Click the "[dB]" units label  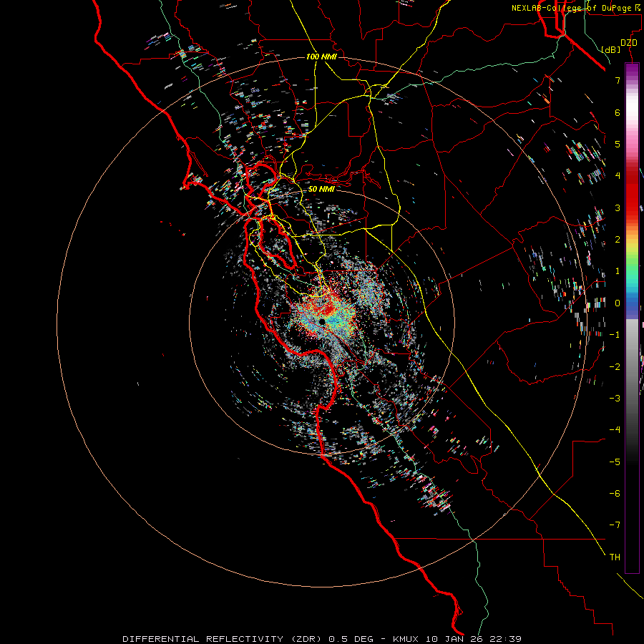pos(611,49)
